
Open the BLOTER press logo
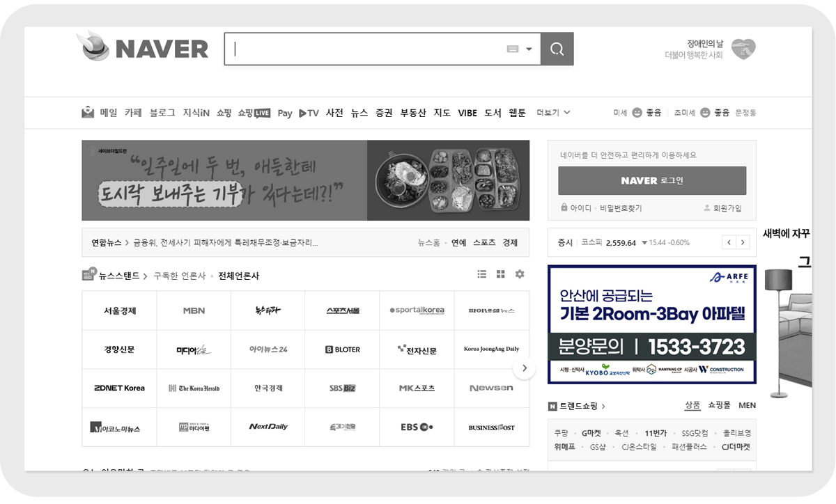point(343,349)
